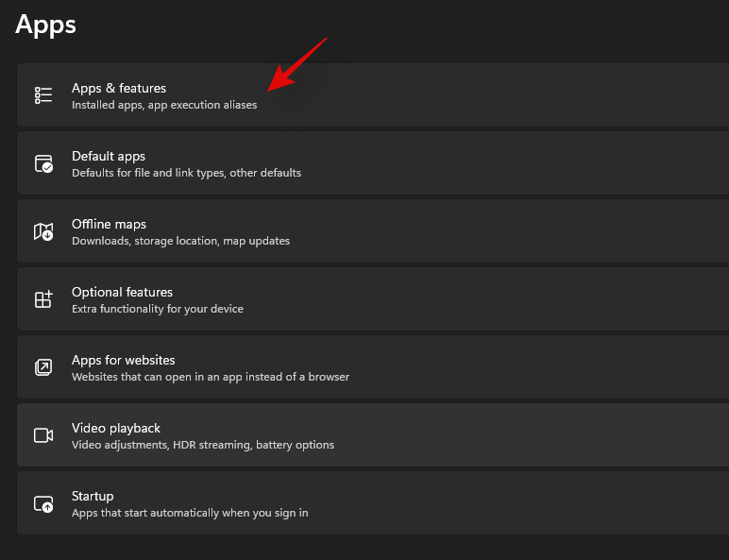
Task: Open the Startup title
Action: [x=93, y=497]
